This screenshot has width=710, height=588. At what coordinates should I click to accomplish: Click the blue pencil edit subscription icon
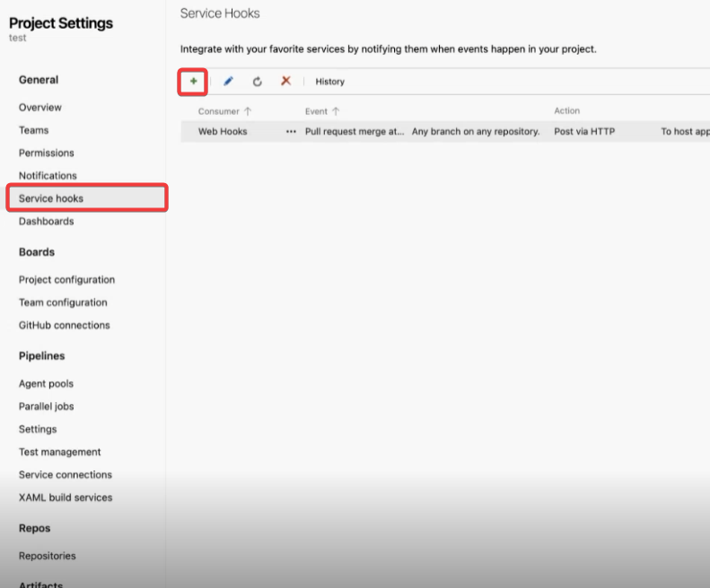coord(228,82)
